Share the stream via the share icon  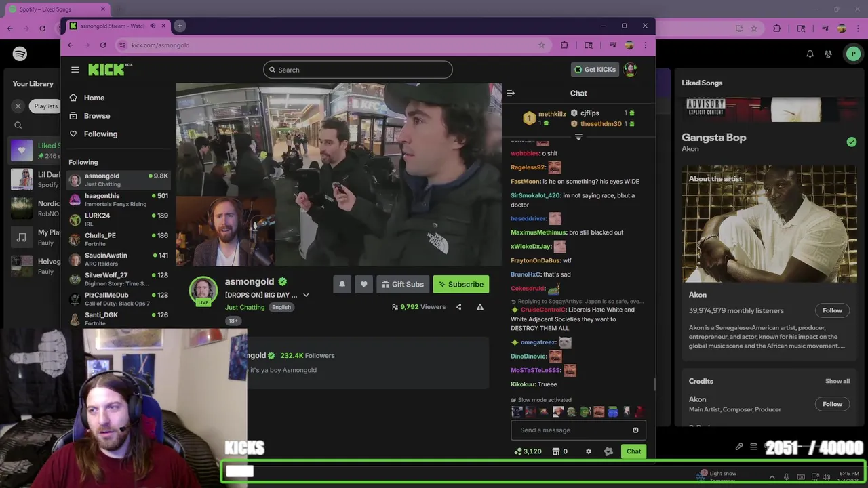[x=458, y=307]
